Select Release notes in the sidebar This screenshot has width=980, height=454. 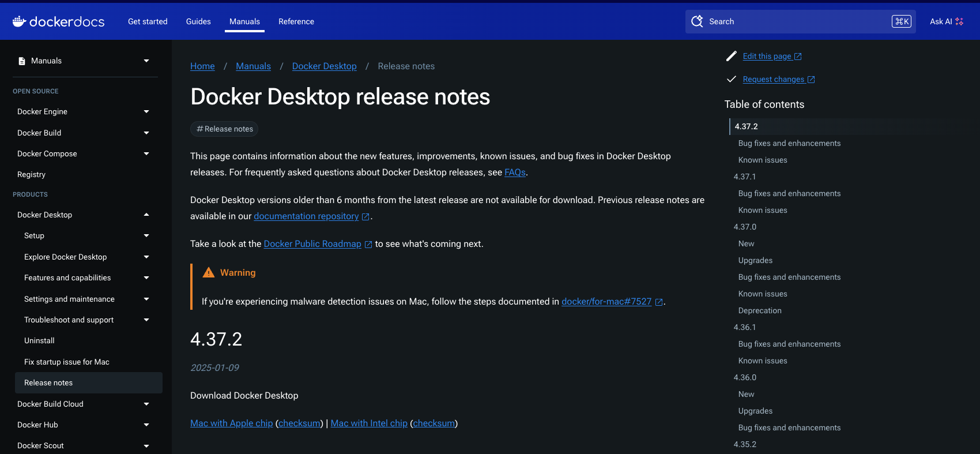tap(89, 382)
